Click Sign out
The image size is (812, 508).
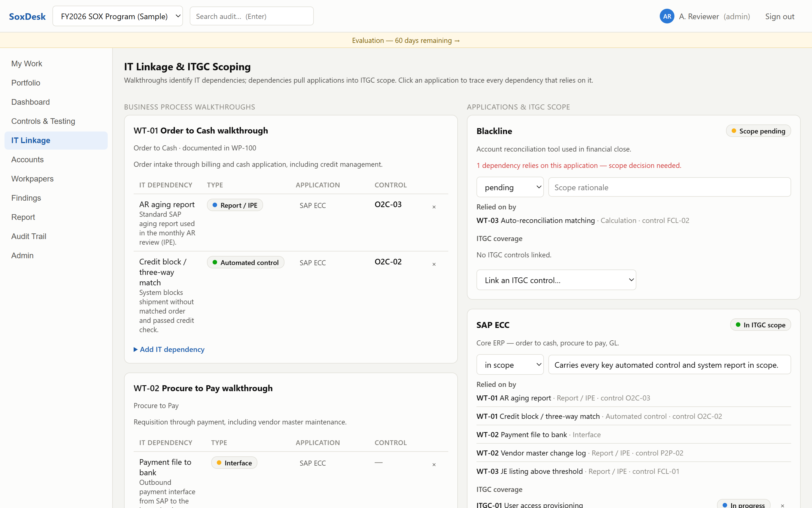click(x=780, y=16)
